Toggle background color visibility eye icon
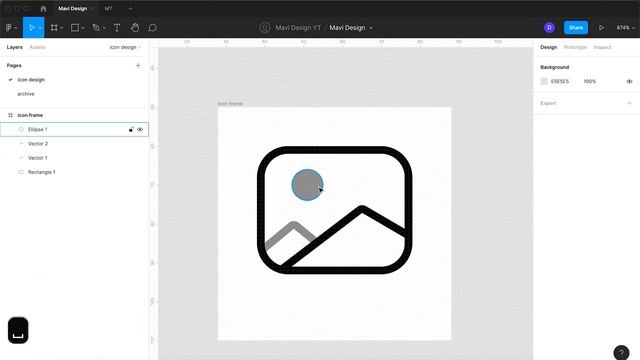Image resolution: width=640 pixels, height=360 pixels. click(x=629, y=81)
